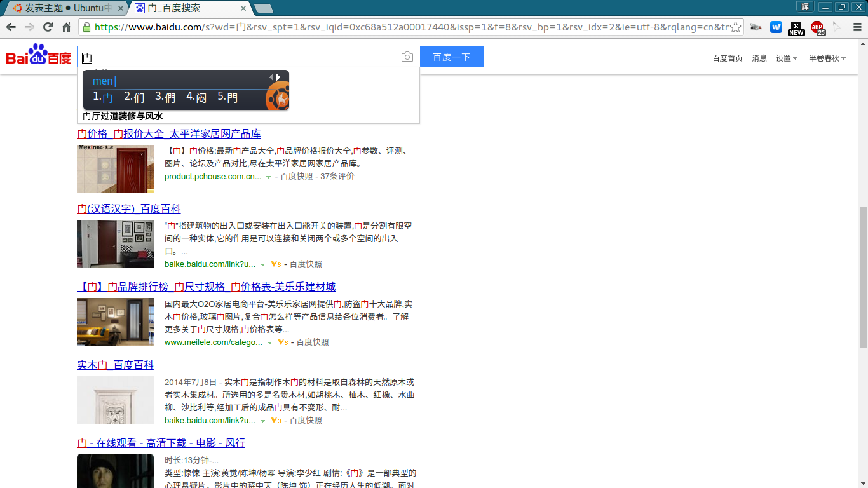Image resolution: width=868 pixels, height=488 pixels.
Task: Reload the current Baidu page
Action: click(48, 27)
